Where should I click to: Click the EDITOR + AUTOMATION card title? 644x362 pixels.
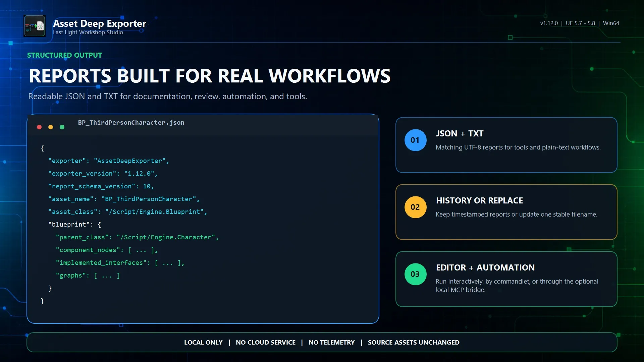click(485, 267)
